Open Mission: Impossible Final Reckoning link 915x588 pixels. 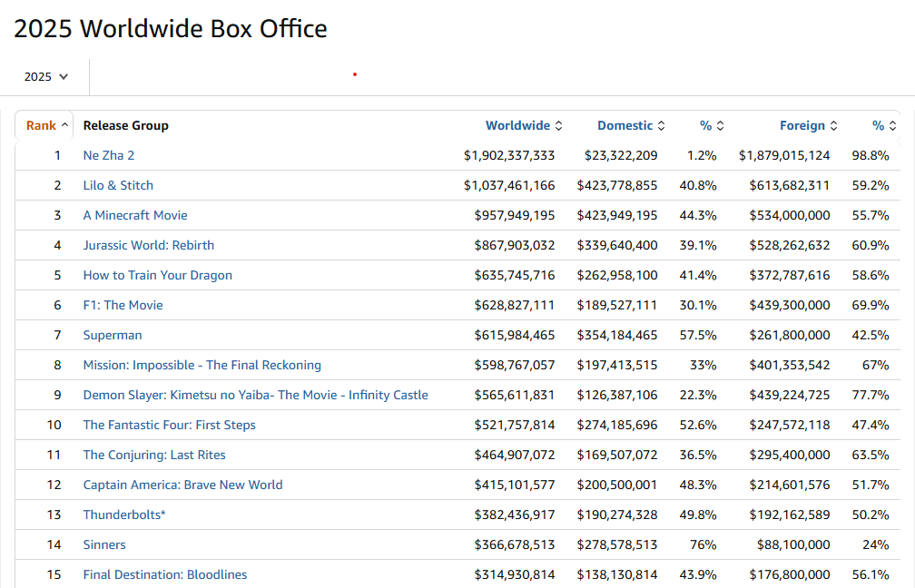pos(202,366)
